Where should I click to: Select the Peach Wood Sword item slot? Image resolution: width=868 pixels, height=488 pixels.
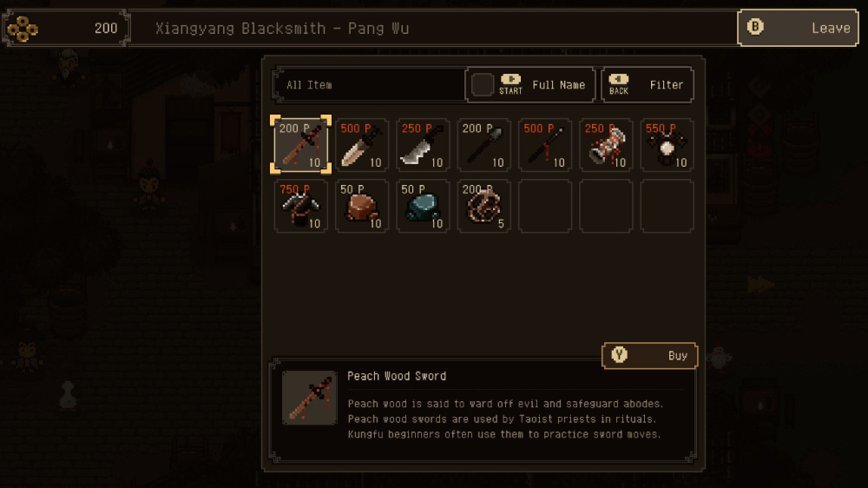pyautogui.click(x=300, y=145)
